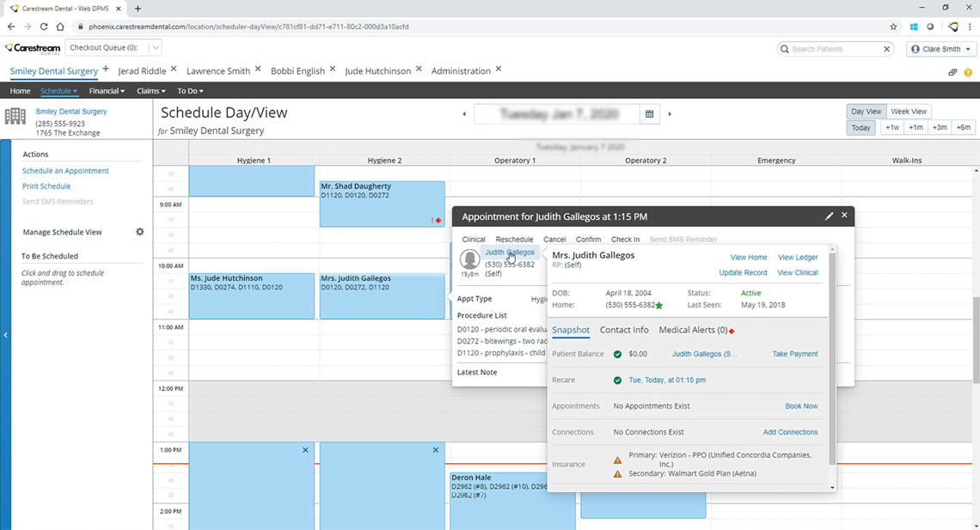Viewport: 980px width, 530px height.
Task: Expand the collapsed left side panel arrow
Action: point(5,335)
